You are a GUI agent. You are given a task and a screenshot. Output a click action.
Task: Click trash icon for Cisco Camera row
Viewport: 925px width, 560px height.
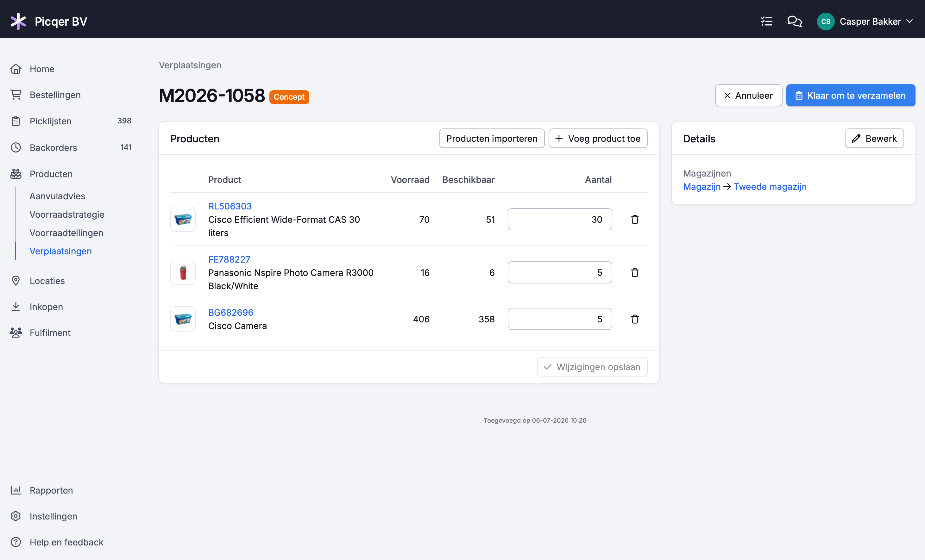(x=635, y=319)
